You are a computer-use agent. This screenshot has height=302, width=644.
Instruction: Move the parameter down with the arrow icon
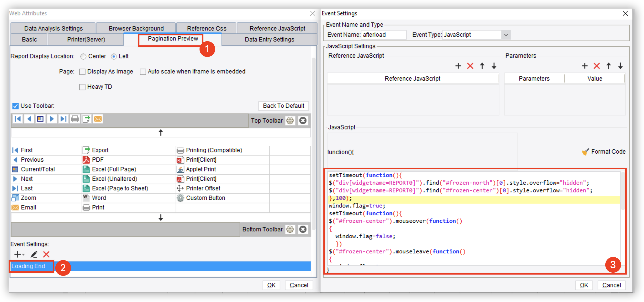pos(621,66)
